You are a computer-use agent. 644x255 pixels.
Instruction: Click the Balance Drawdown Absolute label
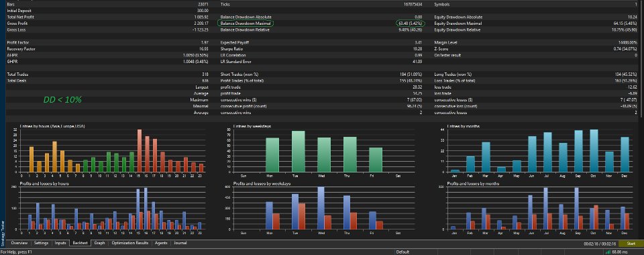coord(246,17)
